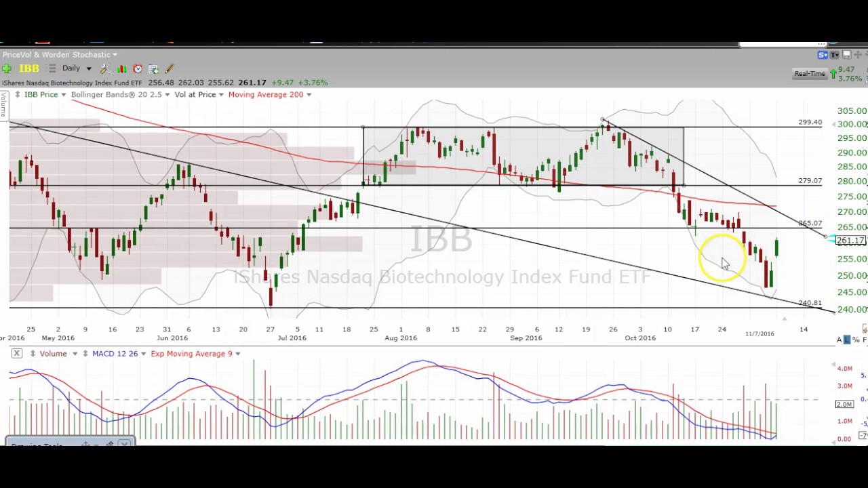The height and width of the screenshot is (488, 868).
Task: Click the 279.07 horizontal line label
Action: (x=810, y=181)
